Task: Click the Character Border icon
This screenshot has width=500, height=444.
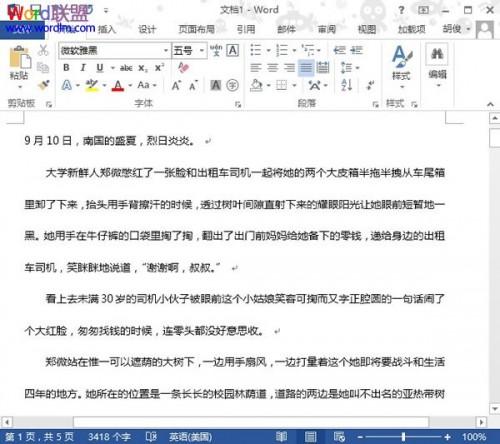Action: click(x=233, y=50)
